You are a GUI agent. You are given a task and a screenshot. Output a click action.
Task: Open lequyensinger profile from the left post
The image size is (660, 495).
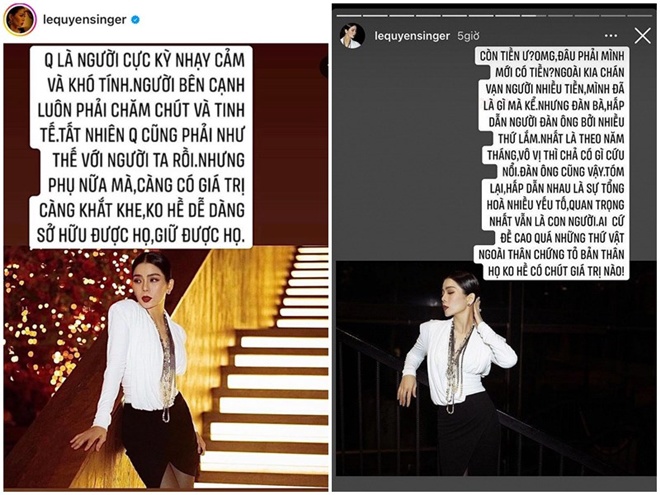pyautogui.click(x=85, y=19)
